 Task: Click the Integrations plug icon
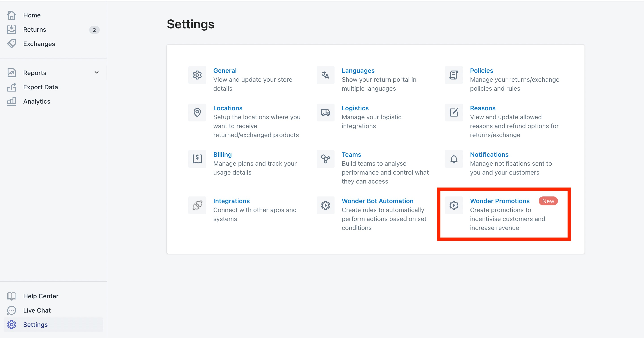pos(197,205)
